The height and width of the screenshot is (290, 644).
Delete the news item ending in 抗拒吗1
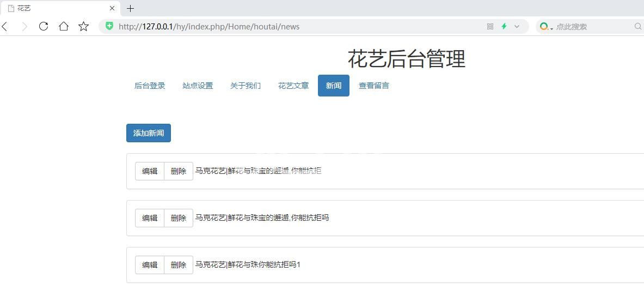pyautogui.click(x=179, y=265)
